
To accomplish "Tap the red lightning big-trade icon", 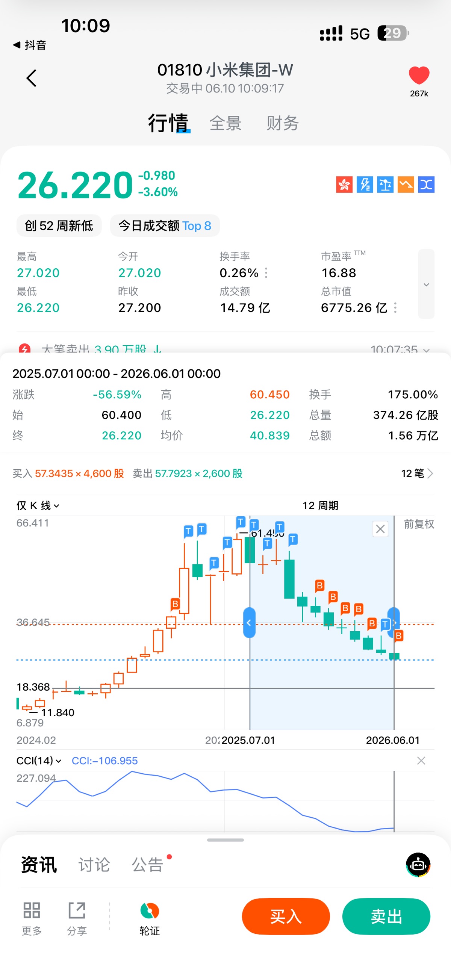I will click(x=25, y=349).
